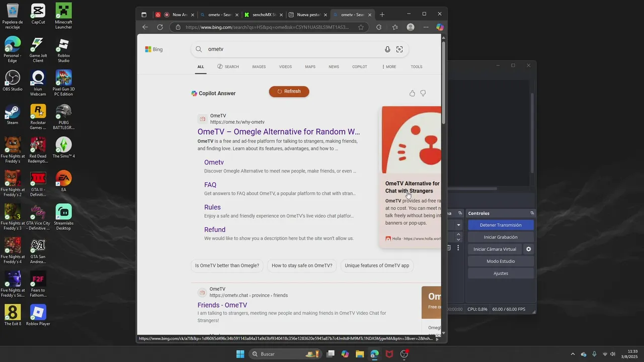The width and height of the screenshot is (644, 362).
Task: Click the Edge address bar URL
Action: point(267,27)
